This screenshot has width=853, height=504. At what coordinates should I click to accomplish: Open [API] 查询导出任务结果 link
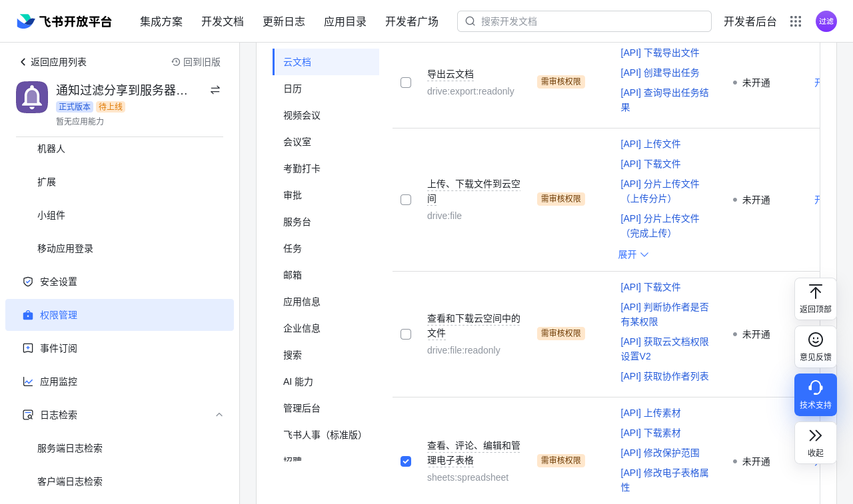coord(664,100)
